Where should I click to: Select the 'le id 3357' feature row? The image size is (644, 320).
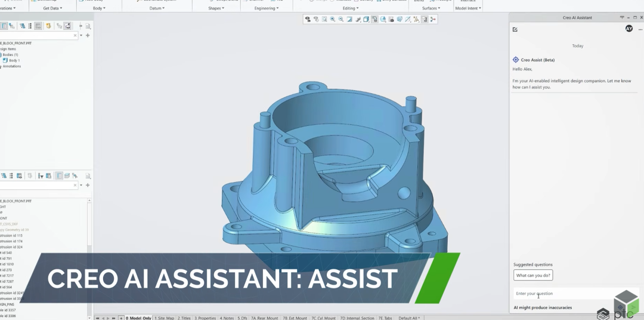(x=8, y=310)
